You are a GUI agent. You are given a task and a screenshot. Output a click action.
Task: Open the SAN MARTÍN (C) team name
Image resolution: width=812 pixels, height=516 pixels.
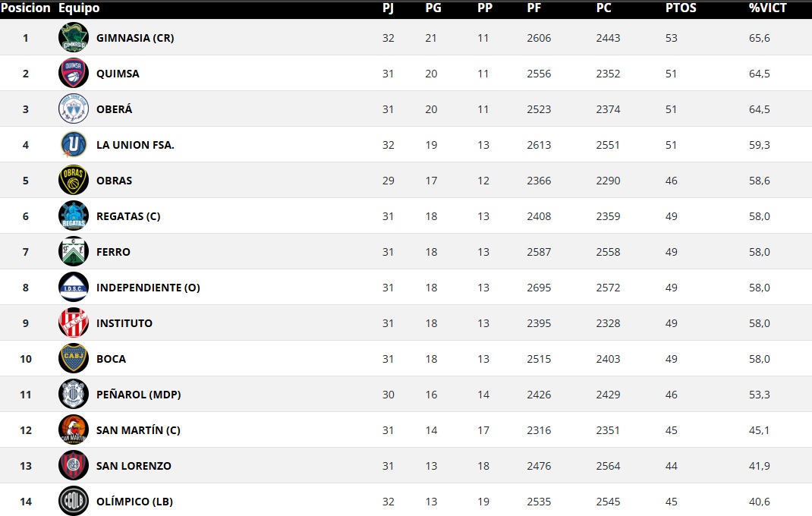[x=138, y=430]
